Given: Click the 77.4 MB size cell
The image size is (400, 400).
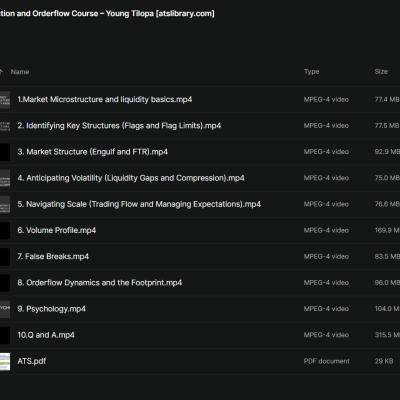Looking at the screenshot, I should point(387,100).
